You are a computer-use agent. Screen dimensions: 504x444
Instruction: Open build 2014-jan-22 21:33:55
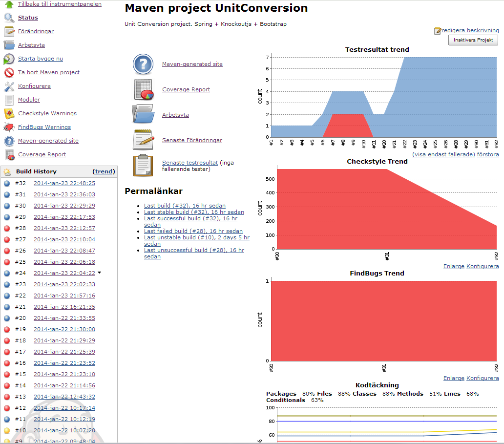point(64,318)
